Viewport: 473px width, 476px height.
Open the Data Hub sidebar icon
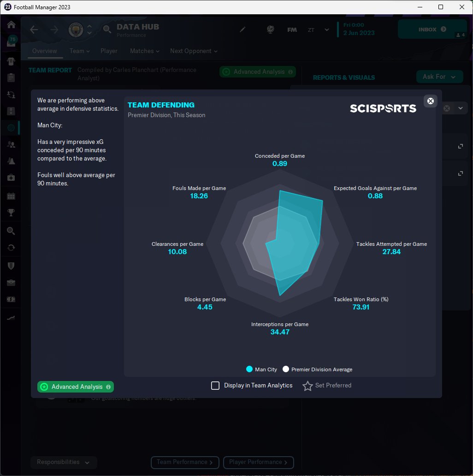(x=11, y=128)
